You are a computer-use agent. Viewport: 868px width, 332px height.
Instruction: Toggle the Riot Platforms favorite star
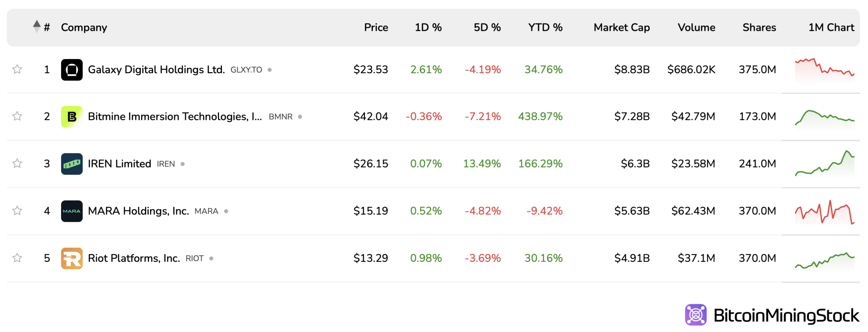(17, 258)
